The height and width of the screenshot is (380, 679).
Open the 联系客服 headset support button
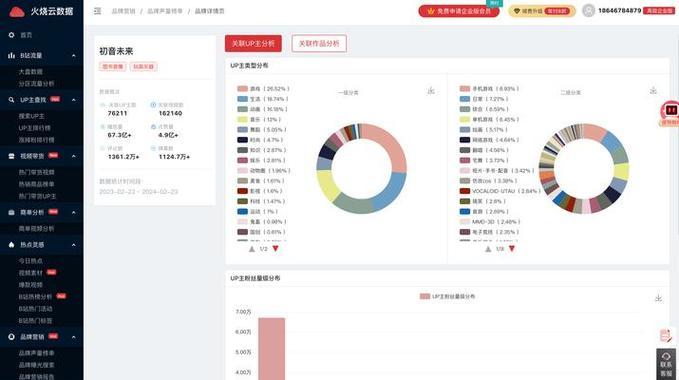pyautogui.click(x=666, y=364)
